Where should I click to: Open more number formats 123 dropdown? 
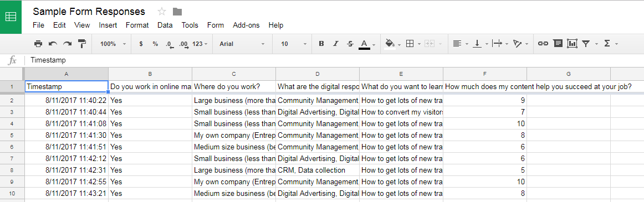pos(200,44)
